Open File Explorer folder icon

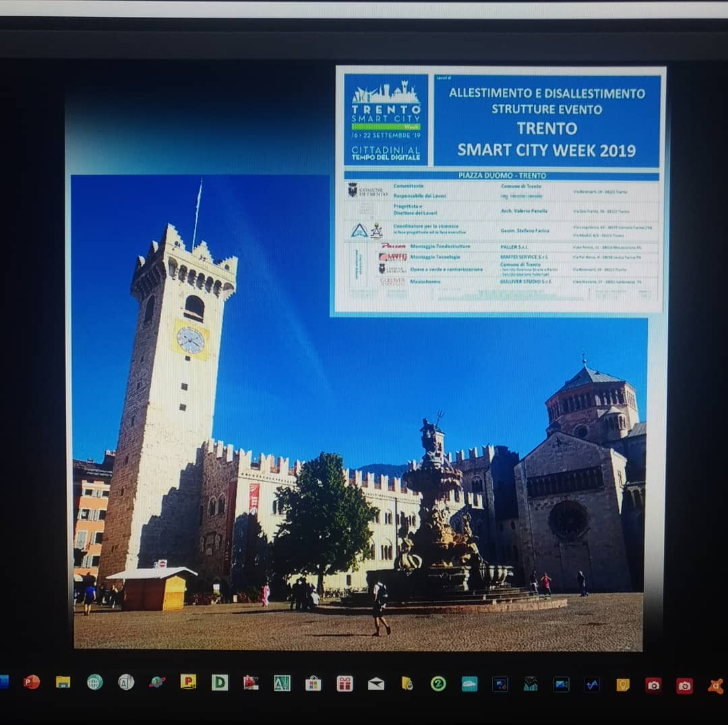63,682
